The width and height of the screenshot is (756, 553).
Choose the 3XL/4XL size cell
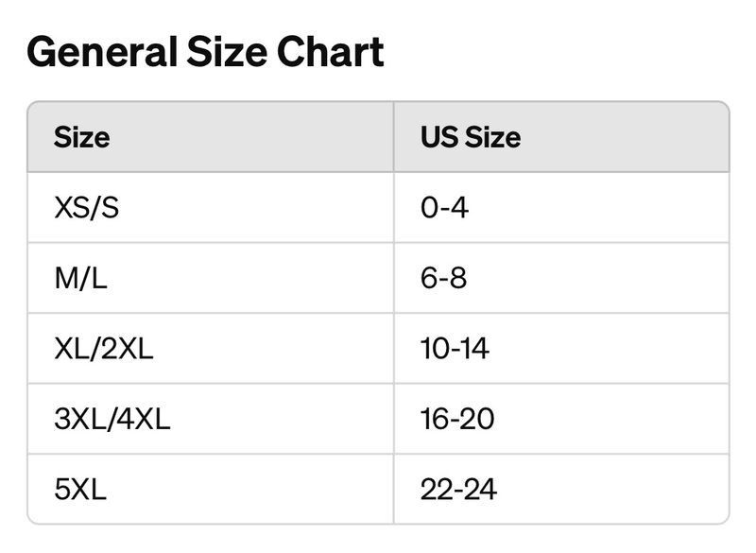tap(112, 419)
